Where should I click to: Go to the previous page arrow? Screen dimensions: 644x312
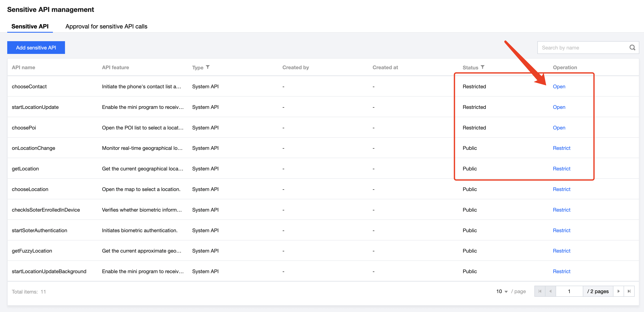[x=550, y=291]
